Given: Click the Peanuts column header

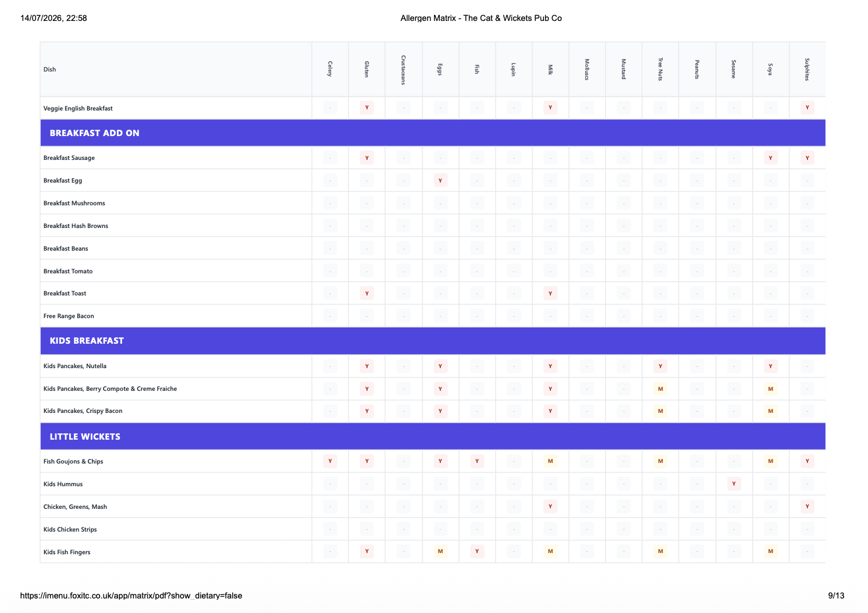Looking at the screenshot, I should (697, 69).
